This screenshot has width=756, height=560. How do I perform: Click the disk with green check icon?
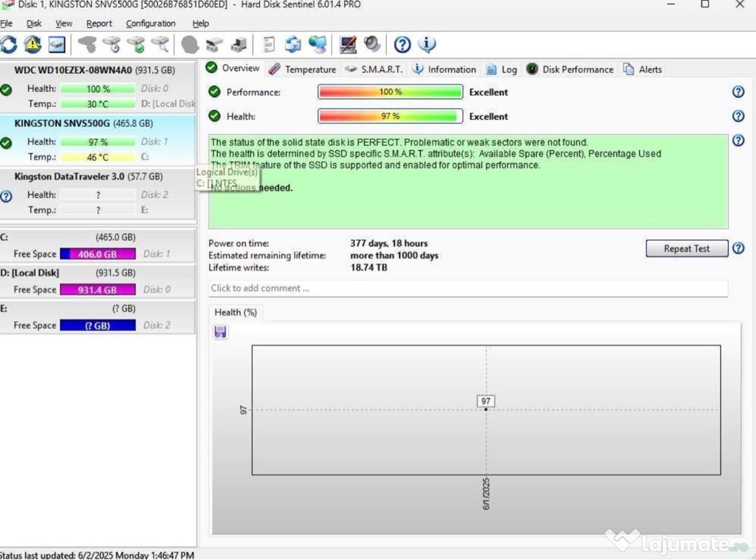tap(136, 45)
